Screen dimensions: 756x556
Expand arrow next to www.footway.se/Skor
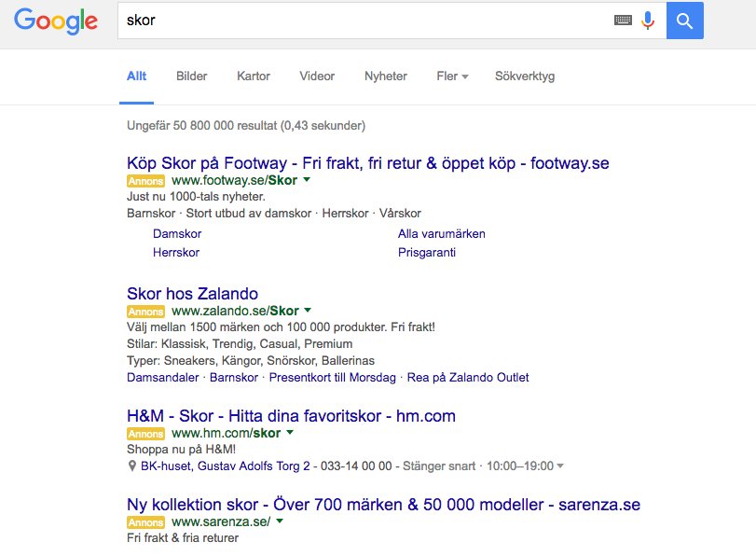[307, 179]
